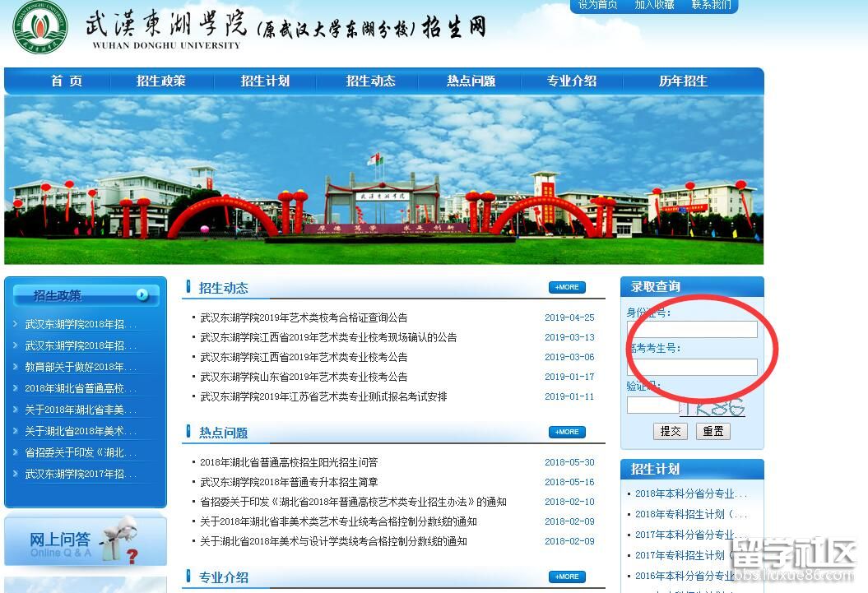
Task: Click the captcha image to refresh it
Action: (714, 406)
